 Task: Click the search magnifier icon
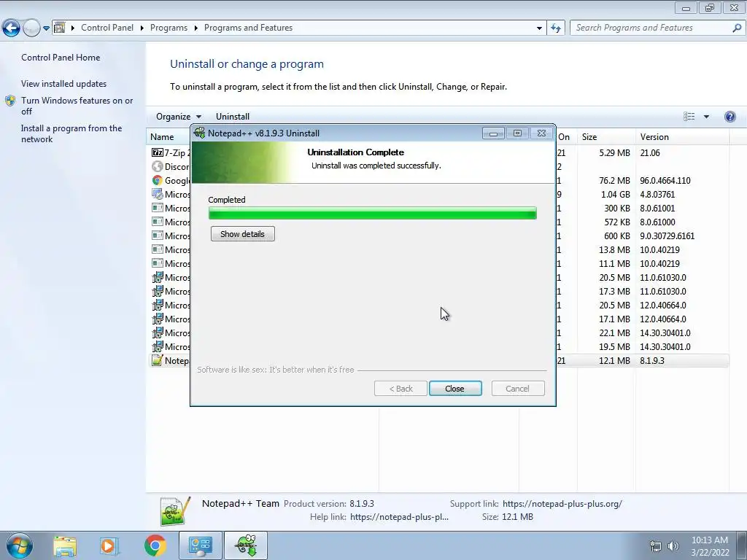pos(737,28)
